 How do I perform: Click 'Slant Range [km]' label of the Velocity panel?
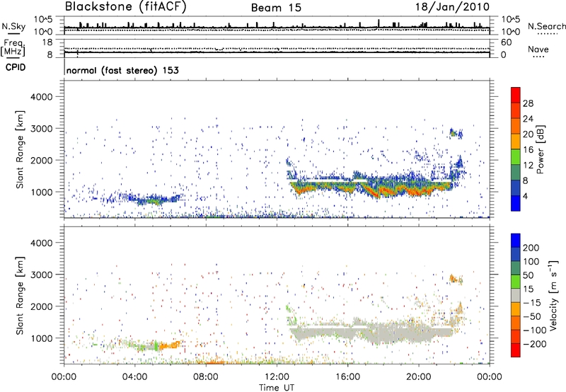[20, 296]
